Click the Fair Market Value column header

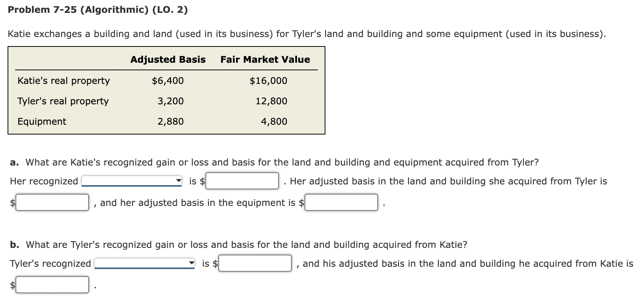click(x=264, y=59)
